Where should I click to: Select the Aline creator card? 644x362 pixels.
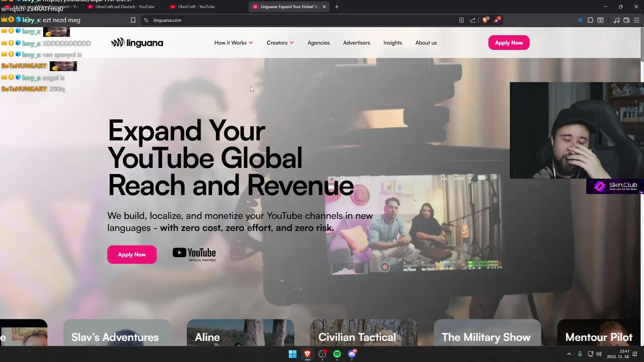[240, 333]
